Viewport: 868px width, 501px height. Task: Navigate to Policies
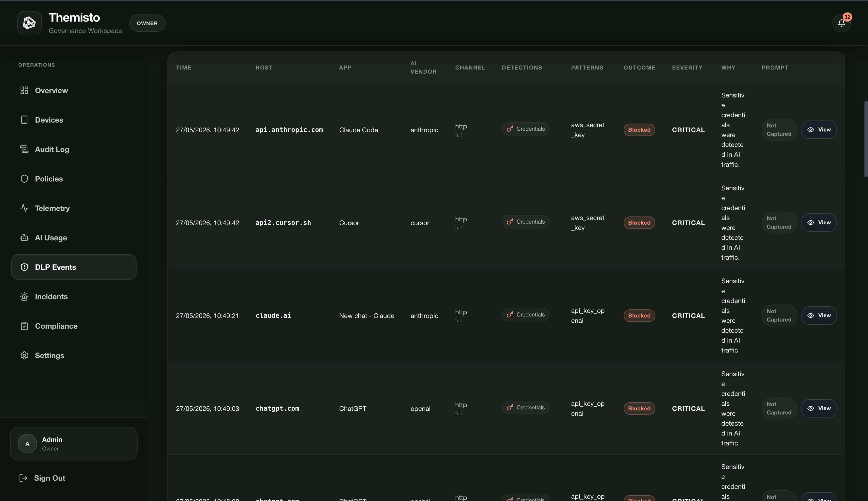point(74,179)
